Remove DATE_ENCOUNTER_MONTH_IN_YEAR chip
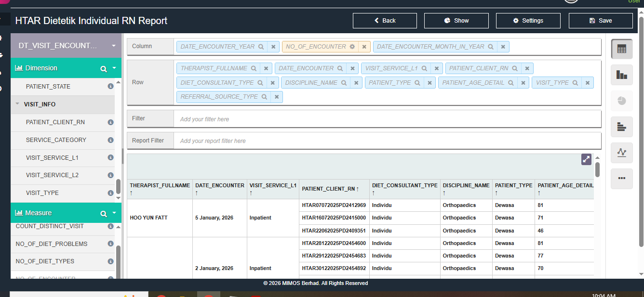 tap(503, 47)
